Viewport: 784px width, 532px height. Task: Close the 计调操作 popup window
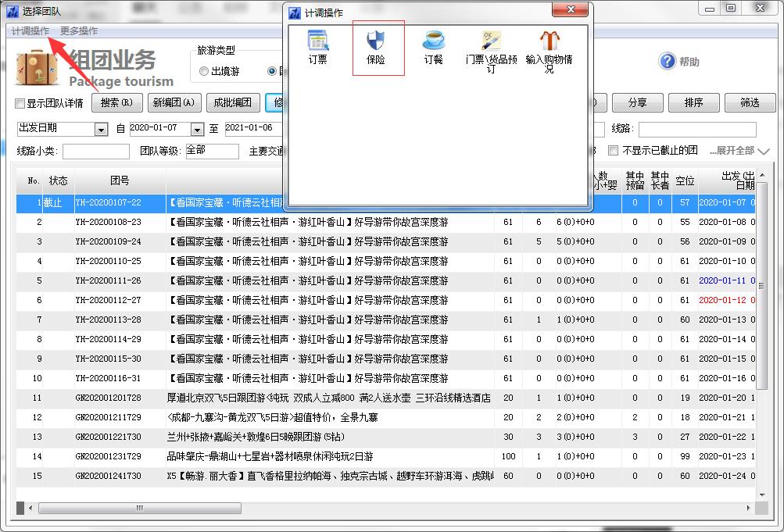click(x=571, y=10)
